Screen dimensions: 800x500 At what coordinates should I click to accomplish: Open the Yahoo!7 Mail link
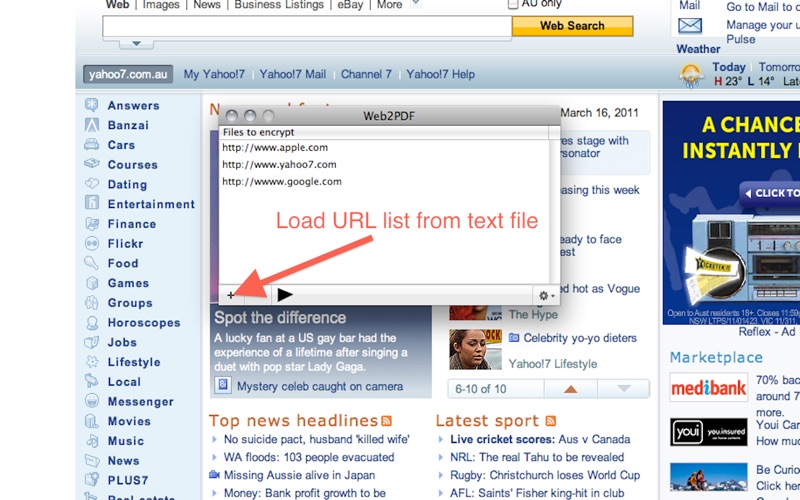(292, 74)
